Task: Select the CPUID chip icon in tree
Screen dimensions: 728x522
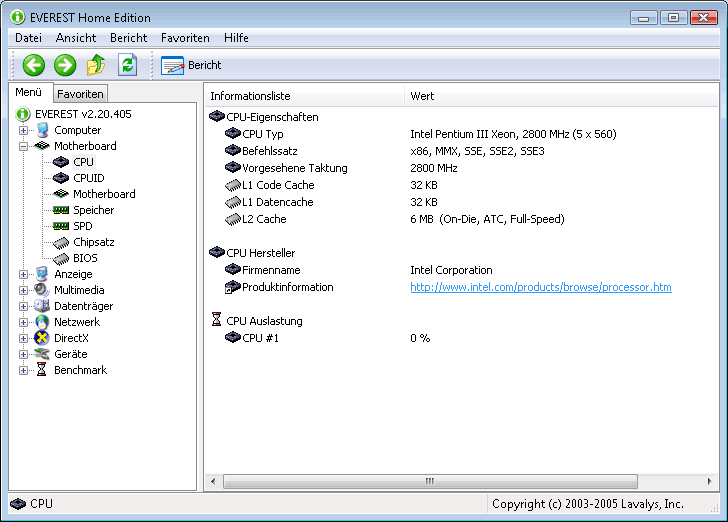Action: pos(60,178)
